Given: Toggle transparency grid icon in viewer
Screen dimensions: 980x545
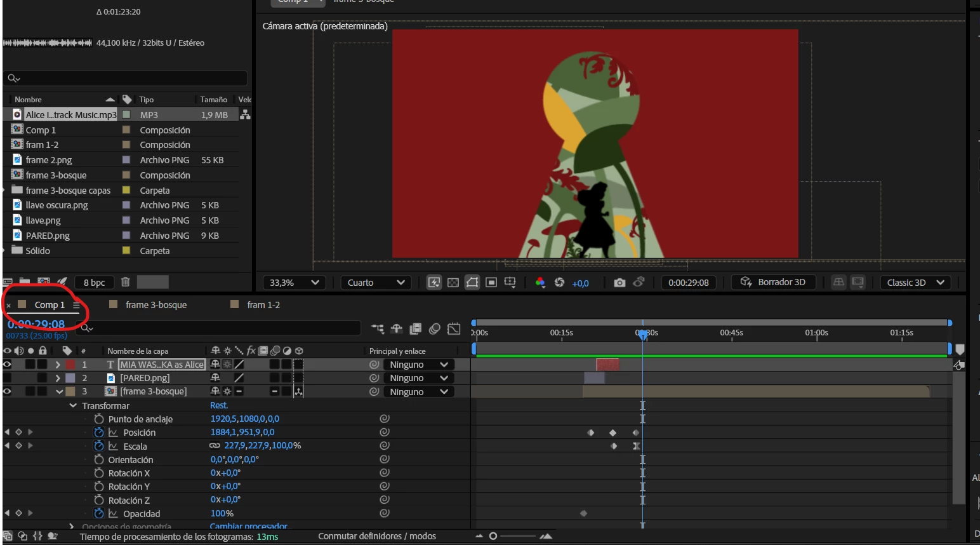Looking at the screenshot, I should tap(453, 283).
